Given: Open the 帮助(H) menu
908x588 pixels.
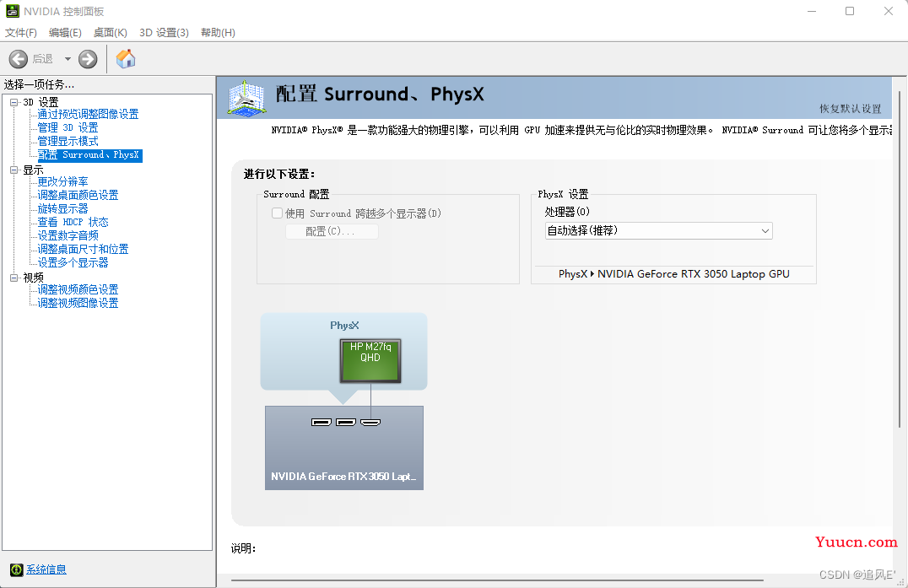Looking at the screenshot, I should 218,32.
